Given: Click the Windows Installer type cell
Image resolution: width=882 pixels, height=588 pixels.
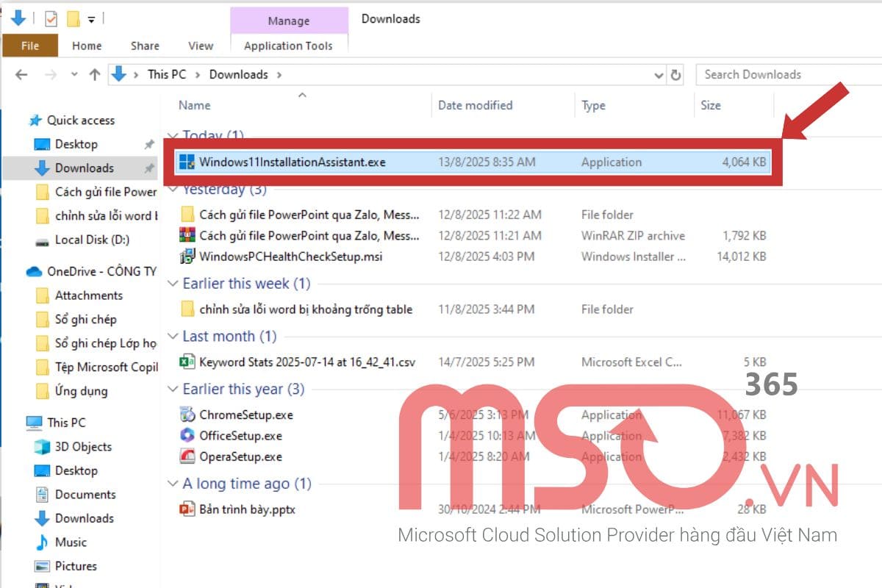Looking at the screenshot, I should pos(634,257).
